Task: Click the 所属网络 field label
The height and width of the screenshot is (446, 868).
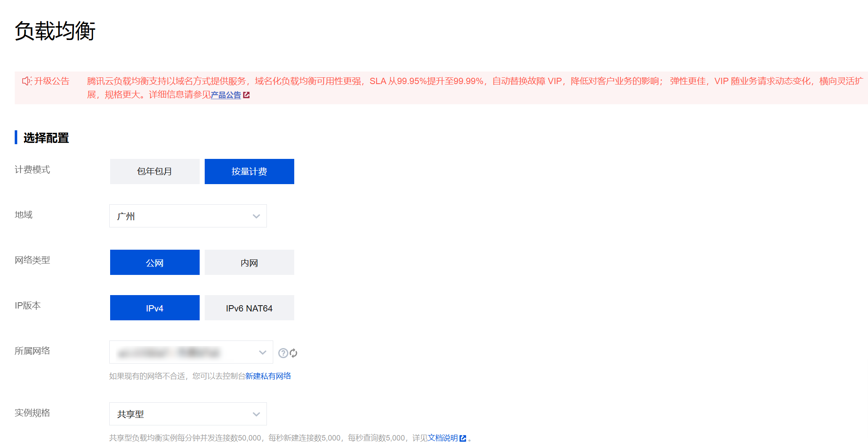Action: click(32, 351)
